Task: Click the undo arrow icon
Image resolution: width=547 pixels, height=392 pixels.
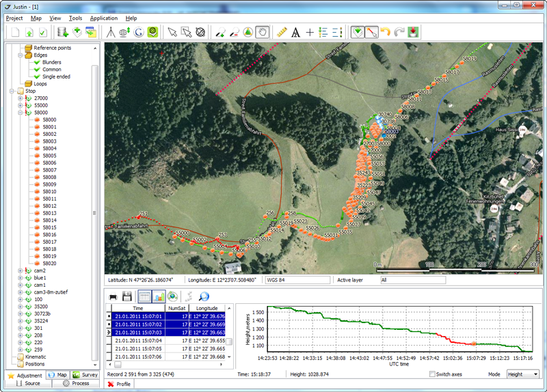Action: tap(386, 32)
